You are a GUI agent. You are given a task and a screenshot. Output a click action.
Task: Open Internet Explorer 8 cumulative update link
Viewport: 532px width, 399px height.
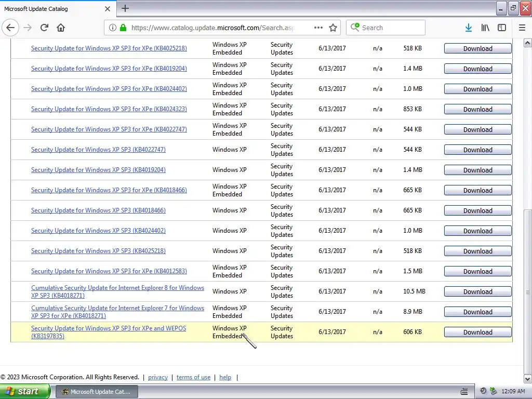[118, 291]
